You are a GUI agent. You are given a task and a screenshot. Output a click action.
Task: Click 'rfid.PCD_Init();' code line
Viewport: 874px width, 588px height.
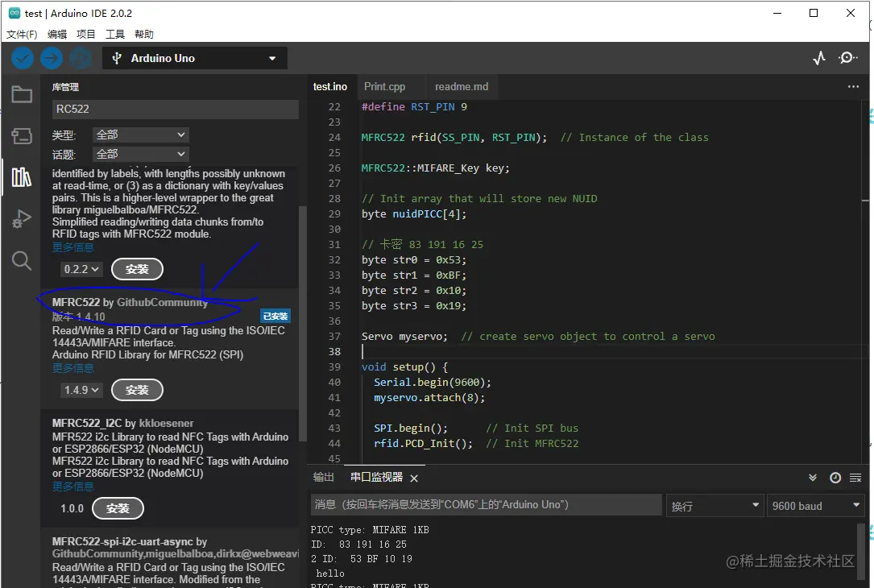[423, 444]
